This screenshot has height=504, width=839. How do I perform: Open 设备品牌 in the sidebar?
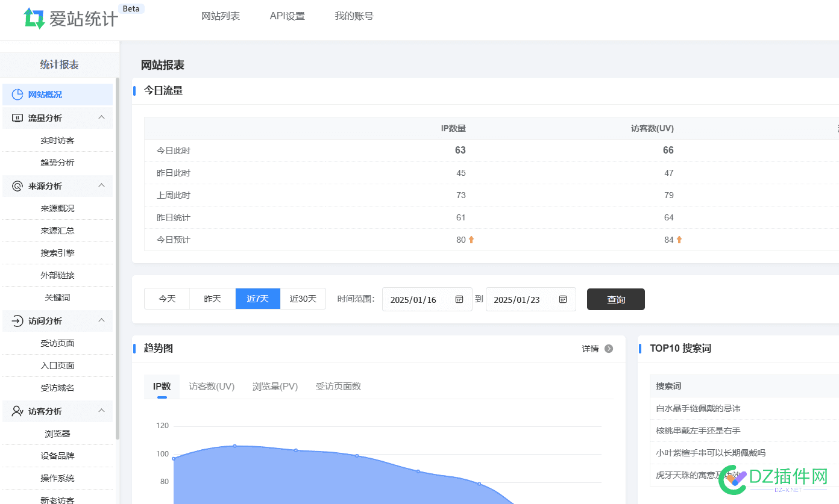point(57,456)
